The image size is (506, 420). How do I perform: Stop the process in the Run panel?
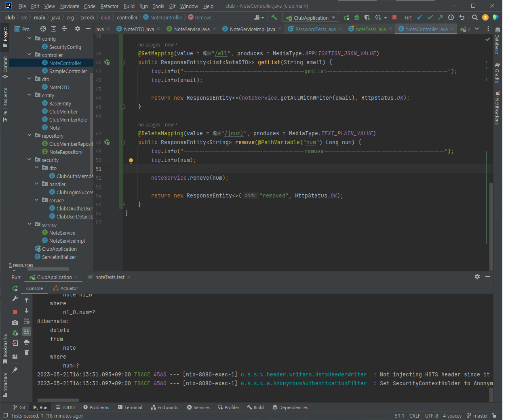click(x=15, y=312)
